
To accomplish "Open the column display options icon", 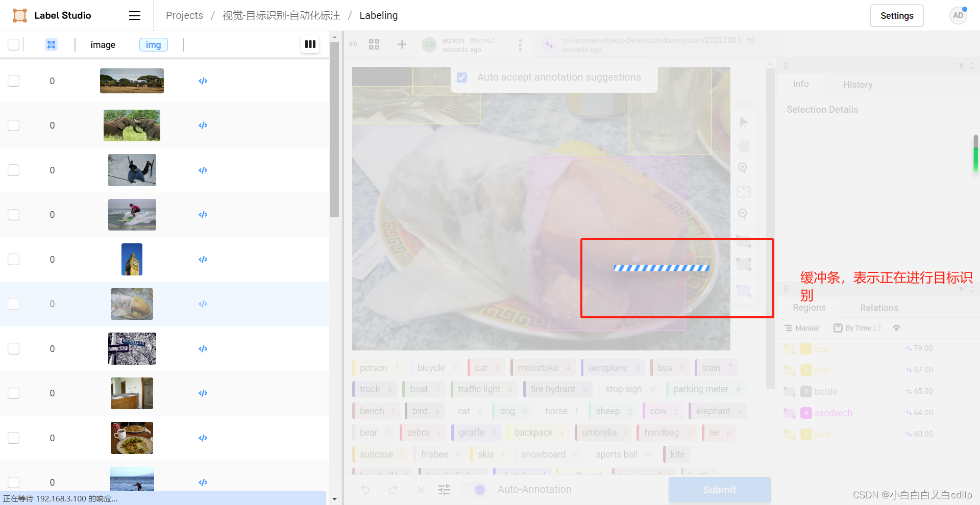I will point(310,44).
